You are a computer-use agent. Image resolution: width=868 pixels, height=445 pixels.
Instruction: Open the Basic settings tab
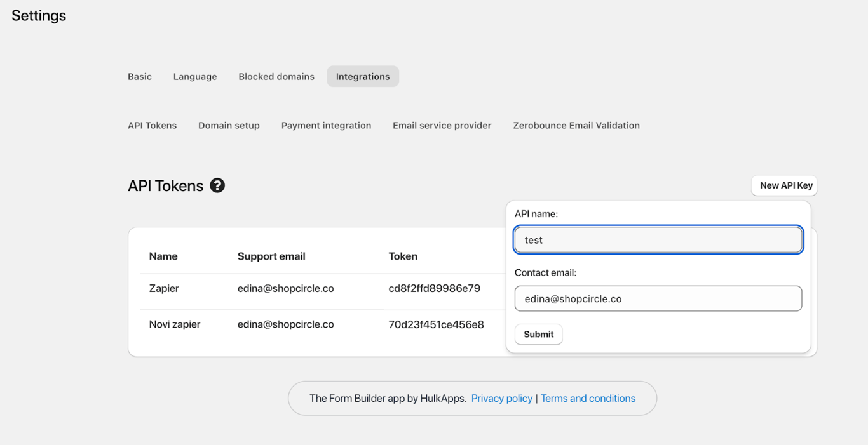pos(140,76)
